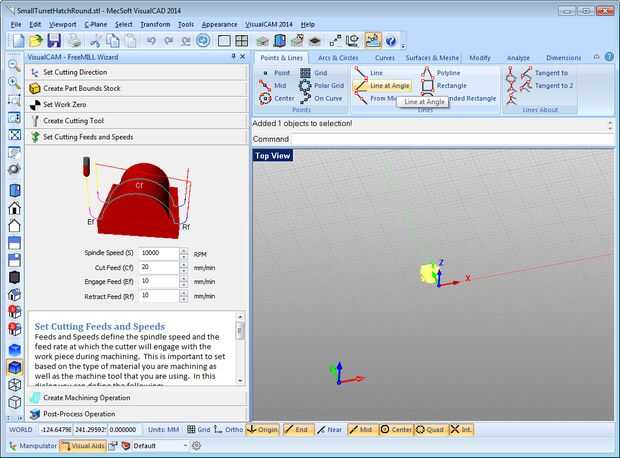Screen dimensions: 620x458
Task: Select the Rectangle tool
Action: click(x=444, y=85)
